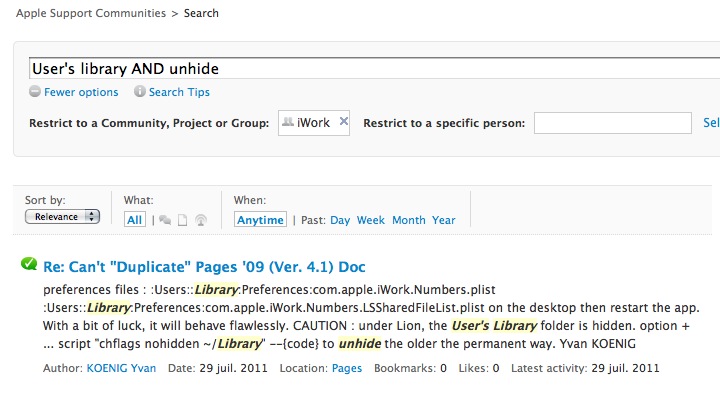
Task: Click the green answered checkmark icon
Action: tap(29, 264)
